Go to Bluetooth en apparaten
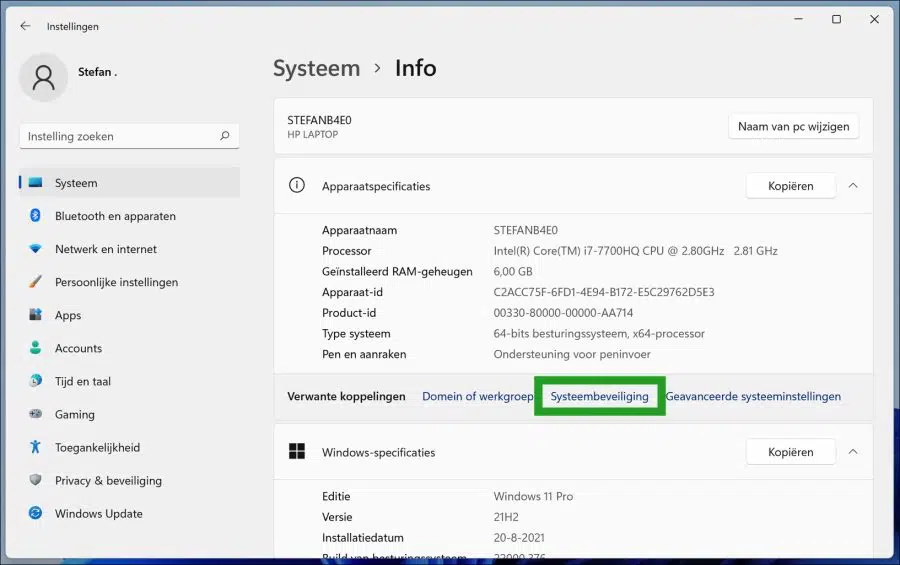900x565 pixels. [x=130, y=216]
